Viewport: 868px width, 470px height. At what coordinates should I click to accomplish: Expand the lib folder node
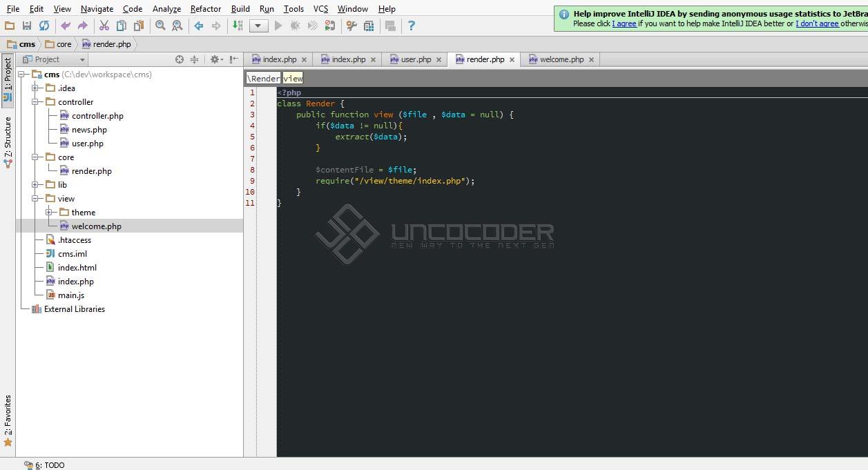tap(35, 185)
